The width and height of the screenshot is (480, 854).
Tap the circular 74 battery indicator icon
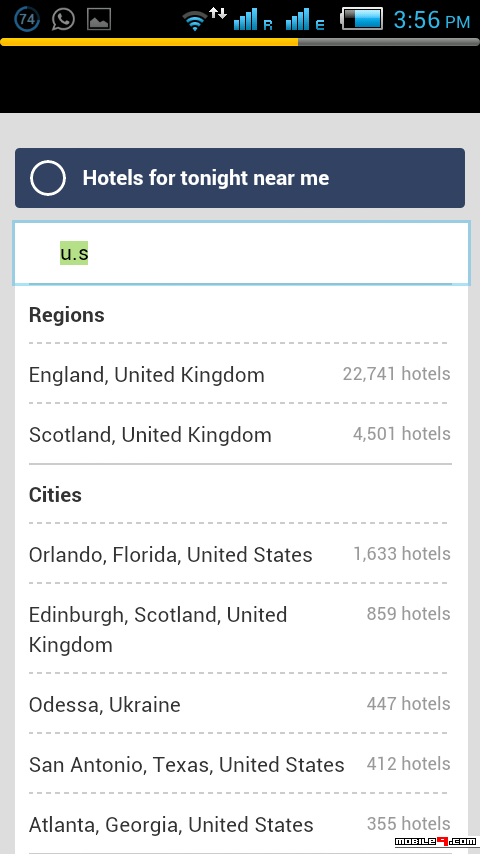pos(27,20)
